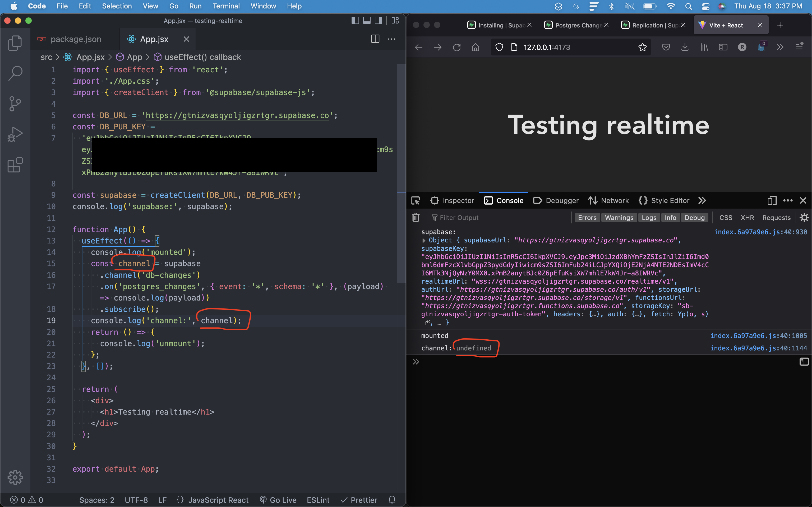812x507 pixels.
Task: Switch to the package.json tab
Action: pyautogui.click(x=76, y=39)
